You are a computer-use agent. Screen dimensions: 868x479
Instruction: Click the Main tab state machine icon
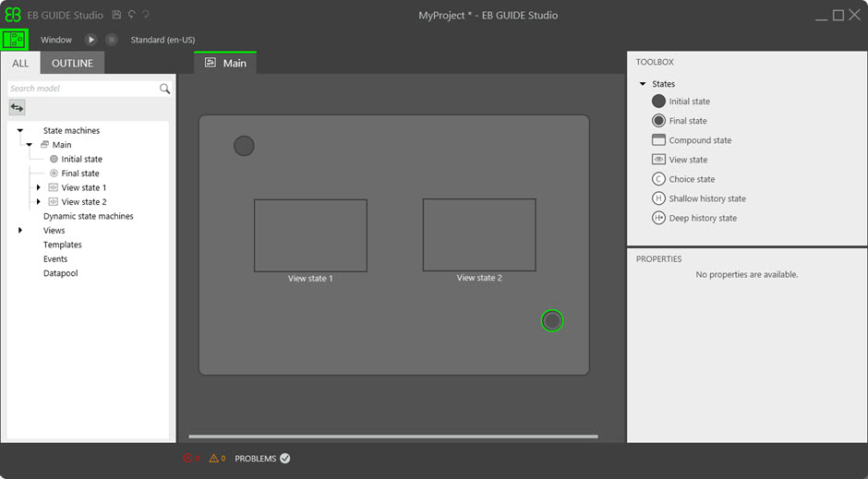[x=210, y=63]
